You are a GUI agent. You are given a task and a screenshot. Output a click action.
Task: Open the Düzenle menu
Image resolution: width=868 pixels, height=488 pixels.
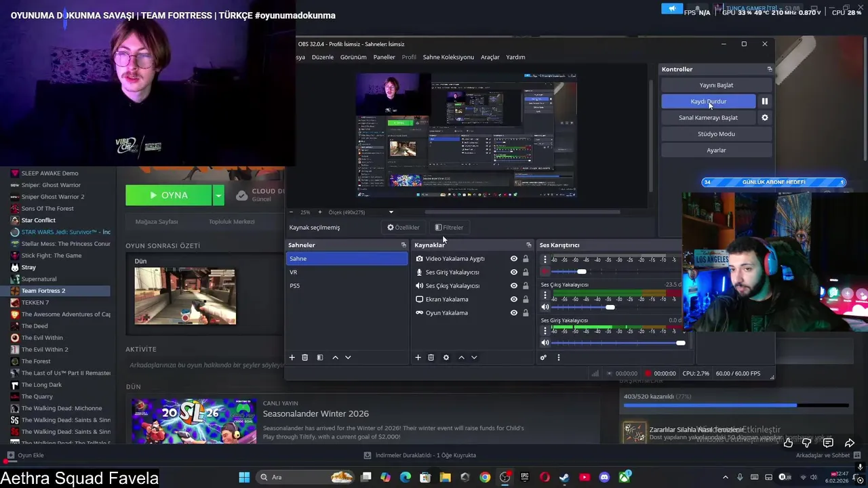coord(323,57)
